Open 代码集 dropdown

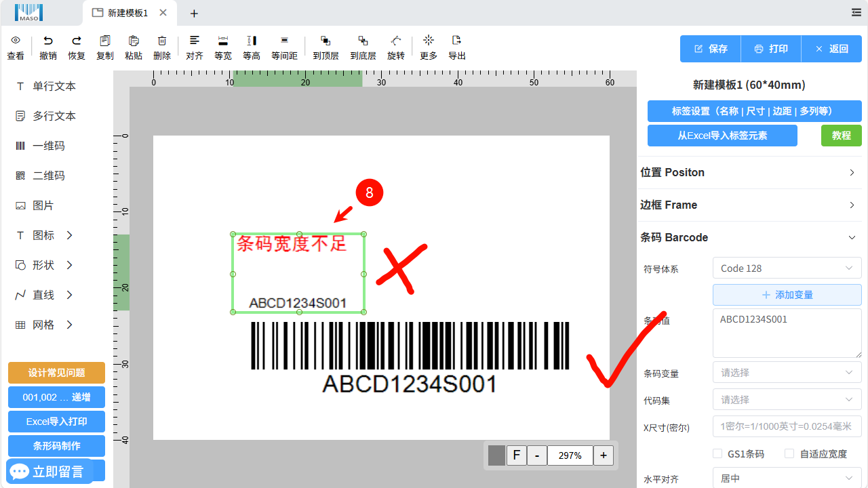click(x=787, y=400)
